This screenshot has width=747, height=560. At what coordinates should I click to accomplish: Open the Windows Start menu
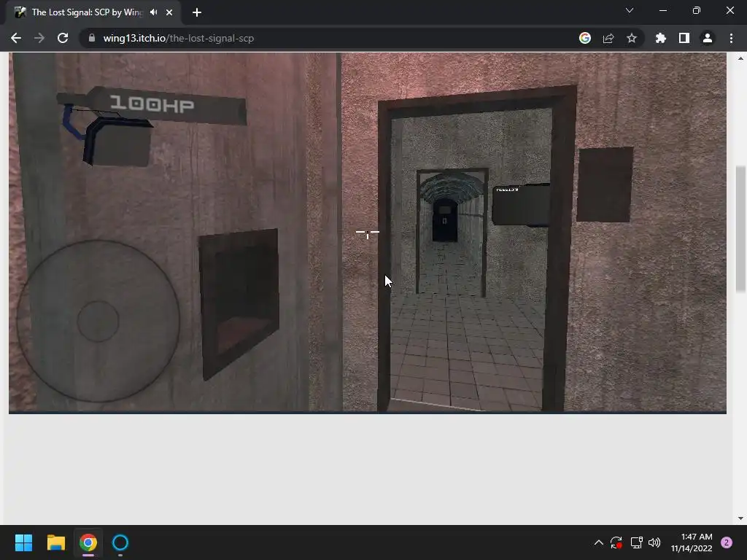click(23, 542)
